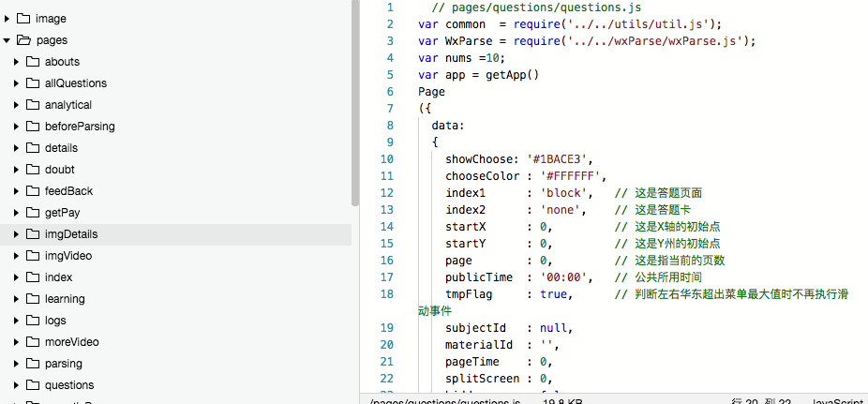Select the imgDetails folder in tree
Image resolution: width=868 pixels, height=404 pixels.
[x=71, y=234]
